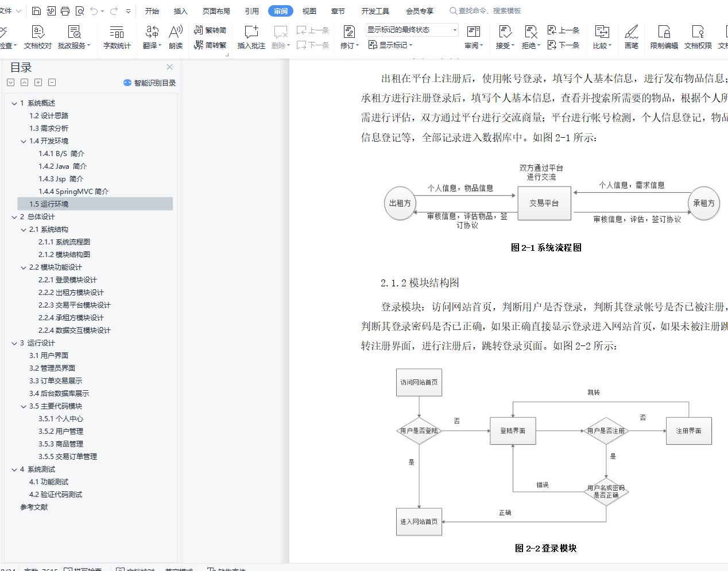The image size is (728, 571).
Task: Open the 翻译 translate dropdown
Action: tap(152, 45)
